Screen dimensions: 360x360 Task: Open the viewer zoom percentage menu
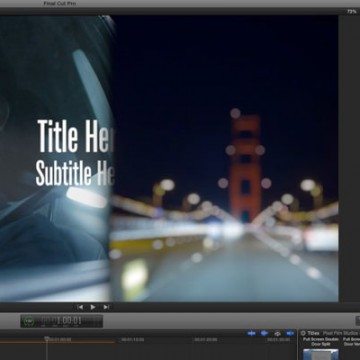(352, 11)
